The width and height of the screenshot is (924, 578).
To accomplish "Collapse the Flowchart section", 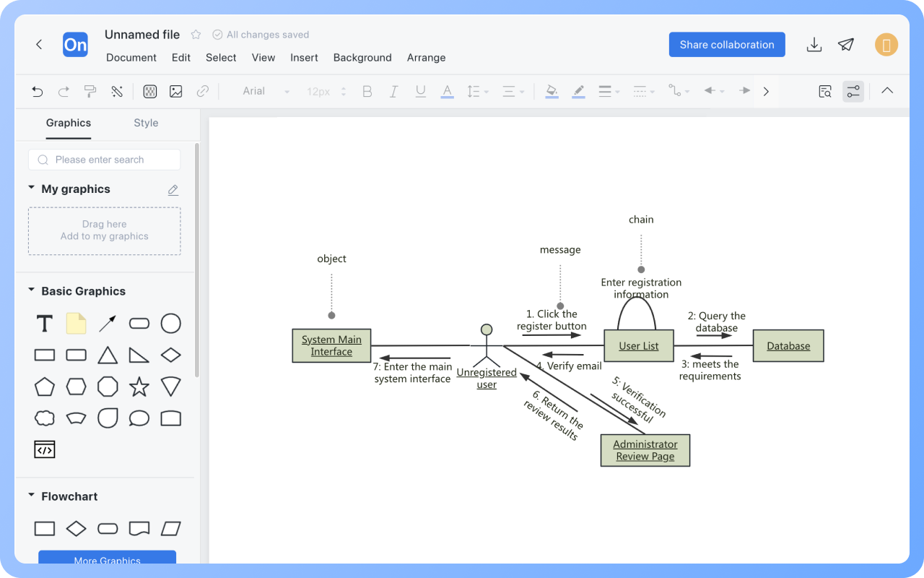I will (31, 495).
